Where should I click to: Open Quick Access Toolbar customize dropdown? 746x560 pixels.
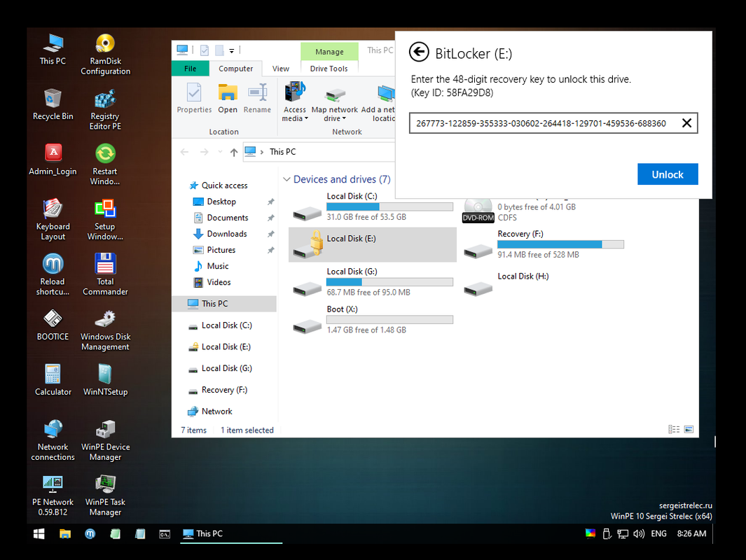232,50
